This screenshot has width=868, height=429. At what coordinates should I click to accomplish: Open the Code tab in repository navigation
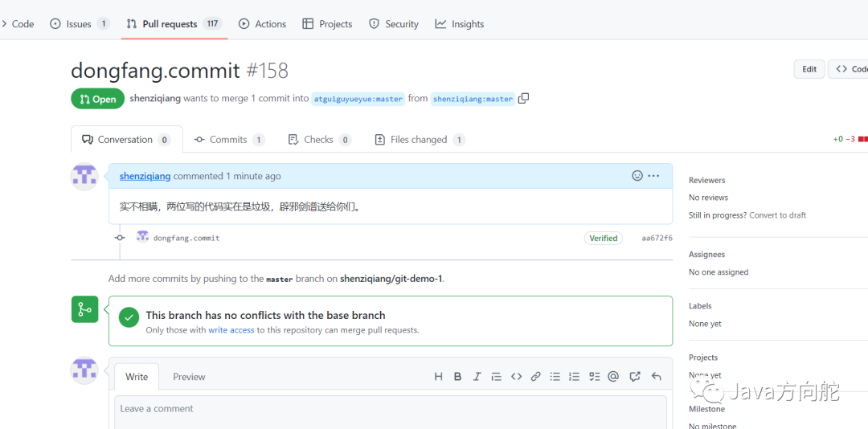tap(18, 24)
